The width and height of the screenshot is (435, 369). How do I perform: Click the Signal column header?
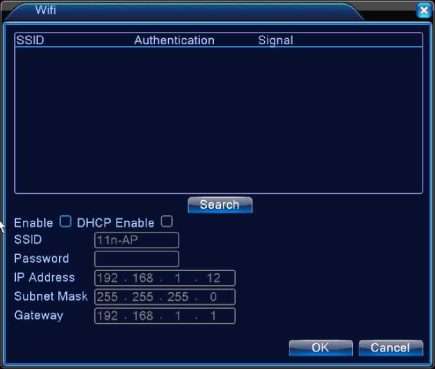276,40
